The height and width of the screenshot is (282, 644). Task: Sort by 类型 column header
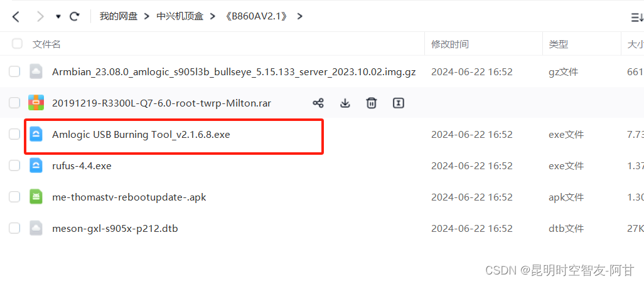pyautogui.click(x=559, y=44)
